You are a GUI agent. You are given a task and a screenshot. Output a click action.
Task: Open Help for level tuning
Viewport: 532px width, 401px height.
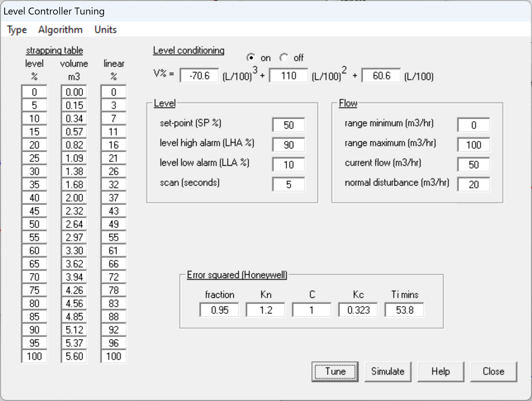pyautogui.click(x=440, y=372)
